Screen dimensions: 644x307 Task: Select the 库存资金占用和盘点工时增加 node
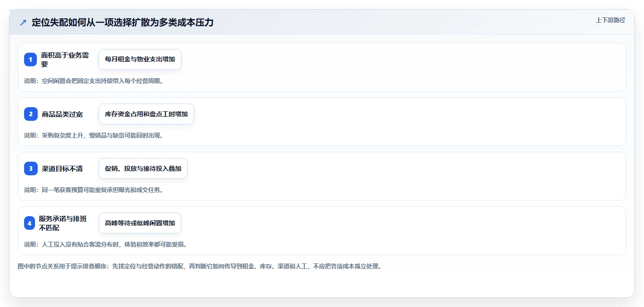[146, 114]
